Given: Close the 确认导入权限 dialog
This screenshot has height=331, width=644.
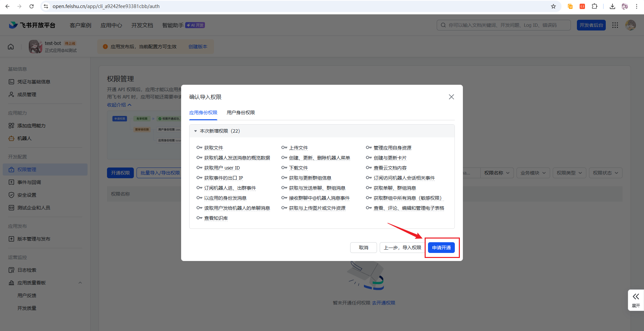Looking at the screenshot, I should pyautogui.click(x=451, y=97).
